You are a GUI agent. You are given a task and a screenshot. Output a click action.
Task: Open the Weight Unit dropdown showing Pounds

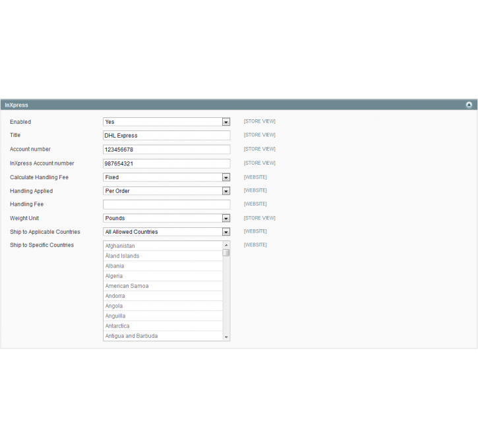click(x=166, y=218)
